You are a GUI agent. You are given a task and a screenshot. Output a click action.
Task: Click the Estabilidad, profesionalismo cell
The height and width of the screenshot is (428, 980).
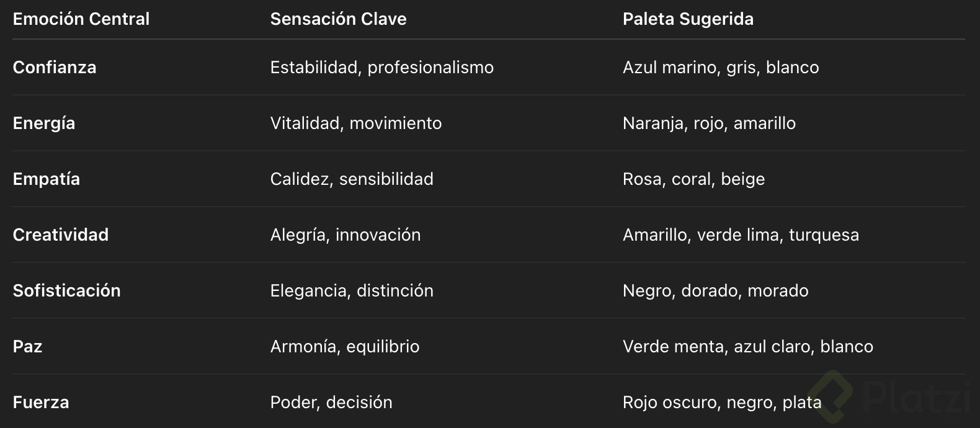tap(382, 68)
